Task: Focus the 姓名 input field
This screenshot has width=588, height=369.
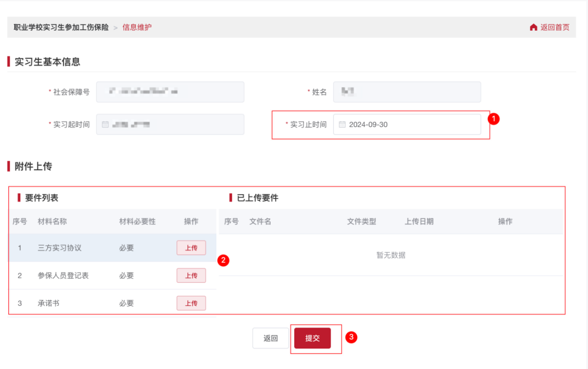Action: [x=407, y=92]
